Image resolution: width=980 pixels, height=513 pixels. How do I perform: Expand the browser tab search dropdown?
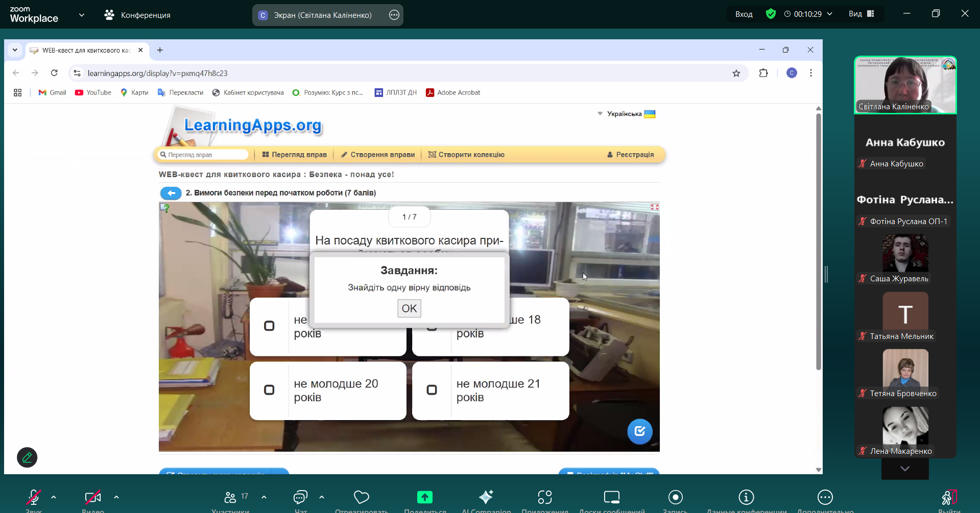click(15, 50)
